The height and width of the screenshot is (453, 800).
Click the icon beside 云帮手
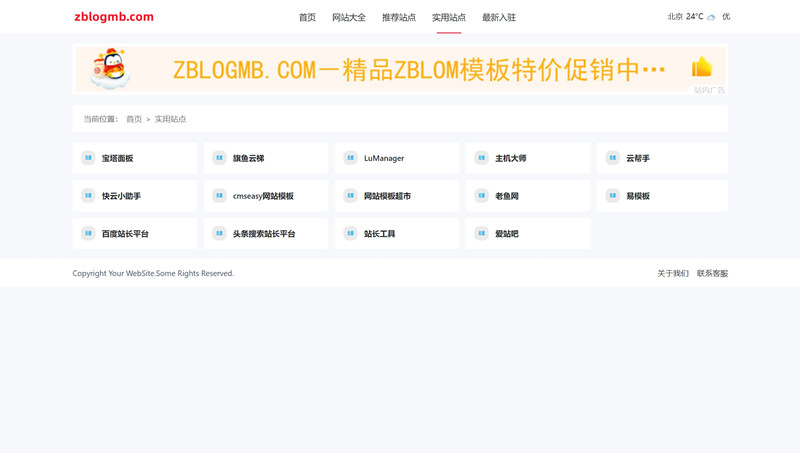613,158
